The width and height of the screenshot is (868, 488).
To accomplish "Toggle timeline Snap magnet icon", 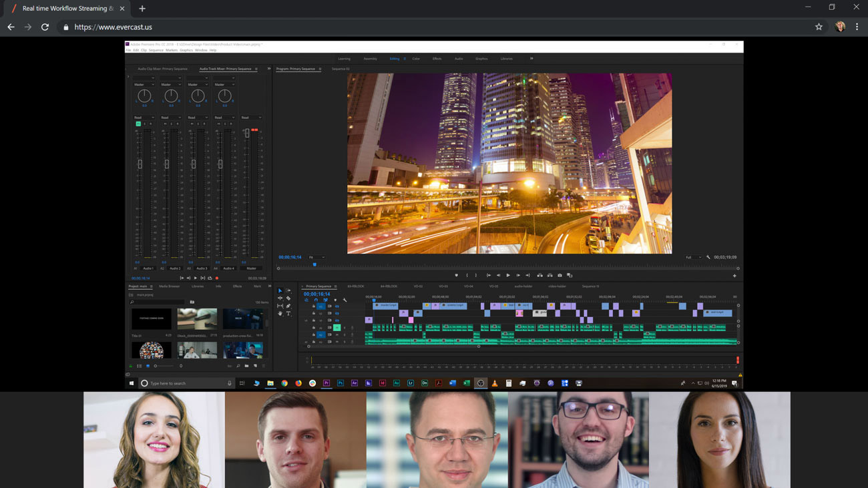I will coord(316,300).
